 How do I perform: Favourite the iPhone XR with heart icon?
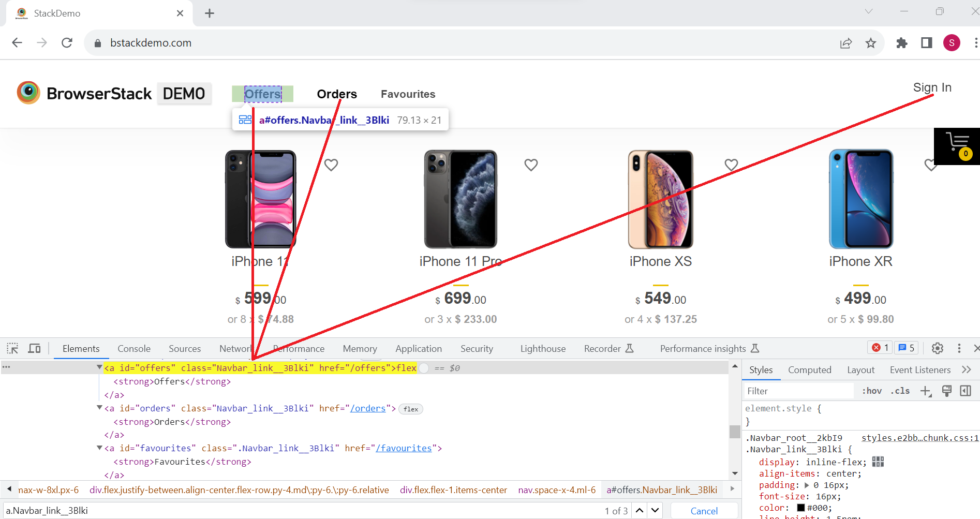tap(930, 165)
